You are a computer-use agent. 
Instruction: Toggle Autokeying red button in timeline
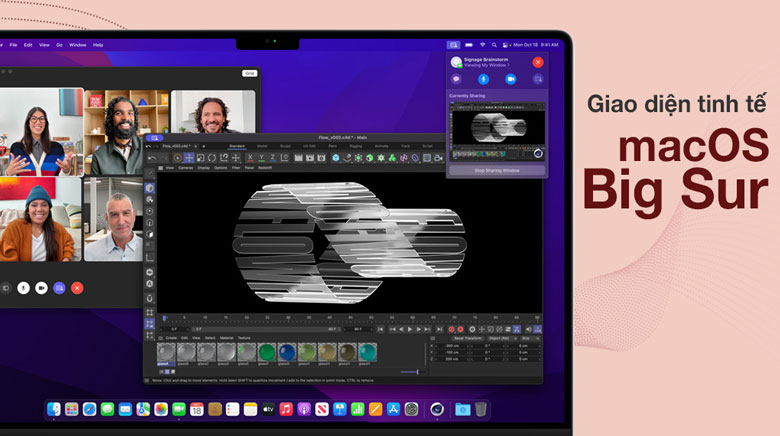coord(461,329)
